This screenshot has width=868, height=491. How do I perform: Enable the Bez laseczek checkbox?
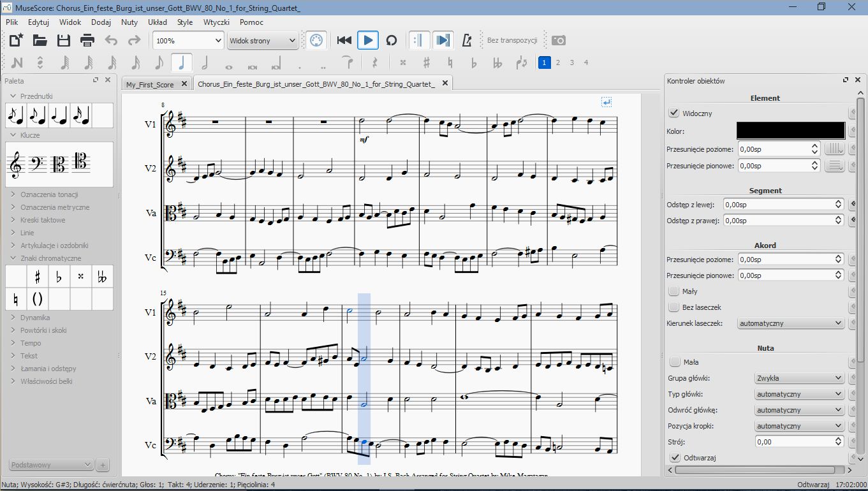click(x=673, y=307)
